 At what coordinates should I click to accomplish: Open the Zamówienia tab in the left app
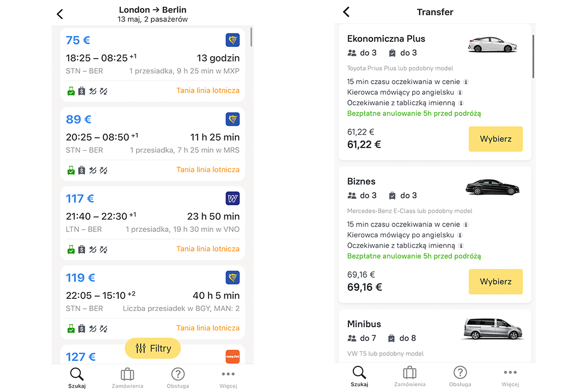click(127, 378)
